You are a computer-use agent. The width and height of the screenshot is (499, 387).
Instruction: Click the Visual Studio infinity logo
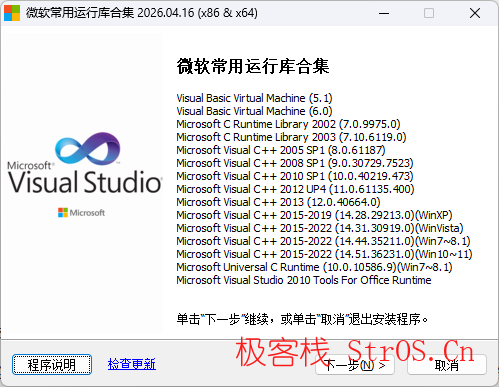[88, 149]
